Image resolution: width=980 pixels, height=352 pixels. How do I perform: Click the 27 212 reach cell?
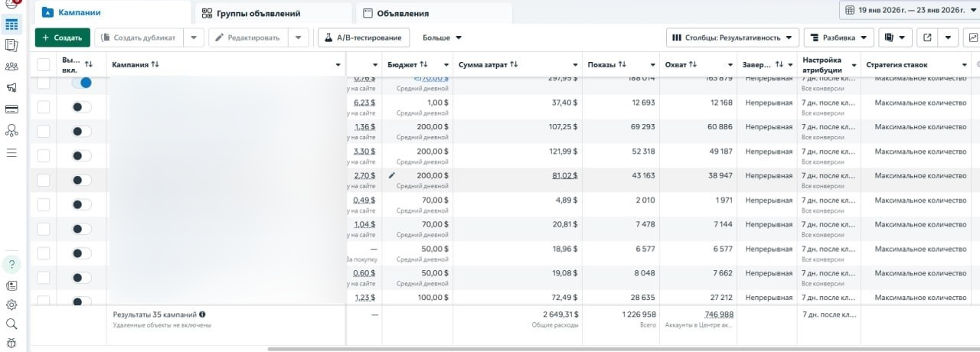pos(698,297)
